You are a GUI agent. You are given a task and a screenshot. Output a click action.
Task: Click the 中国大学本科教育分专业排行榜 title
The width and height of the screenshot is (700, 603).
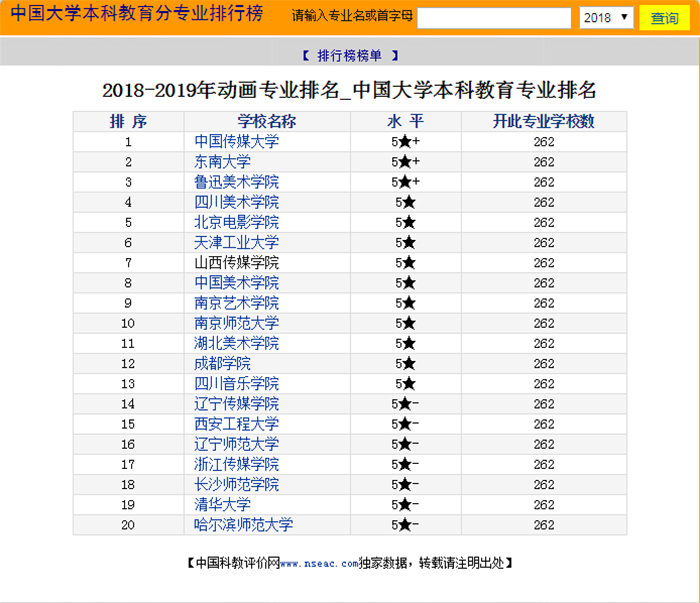pyautogui.click(x=137, y=16)
